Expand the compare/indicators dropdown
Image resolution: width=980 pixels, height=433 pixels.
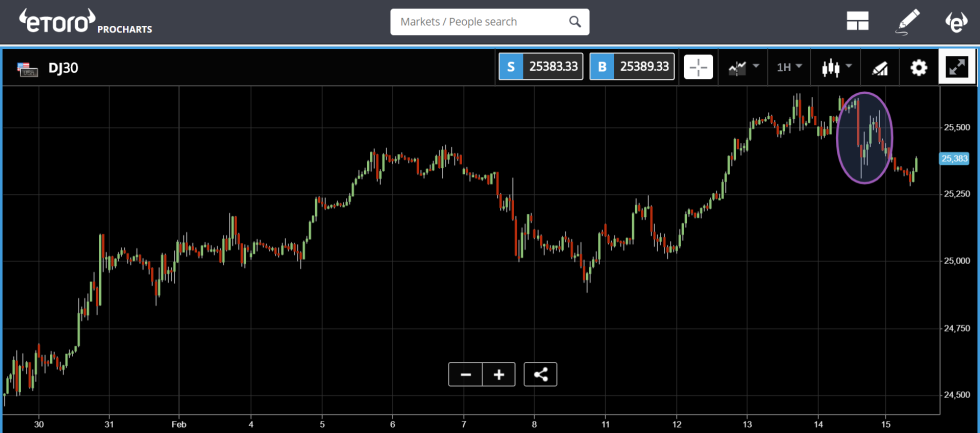click(743, 67)
